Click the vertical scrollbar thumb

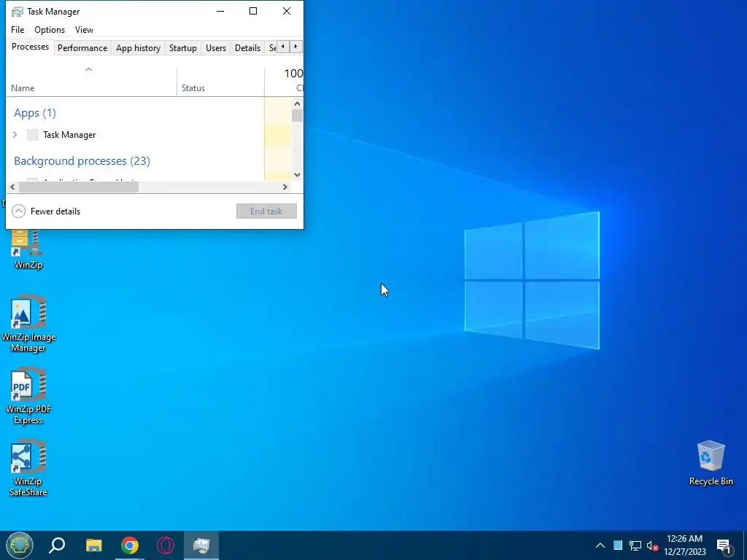[x=298, y=116]
